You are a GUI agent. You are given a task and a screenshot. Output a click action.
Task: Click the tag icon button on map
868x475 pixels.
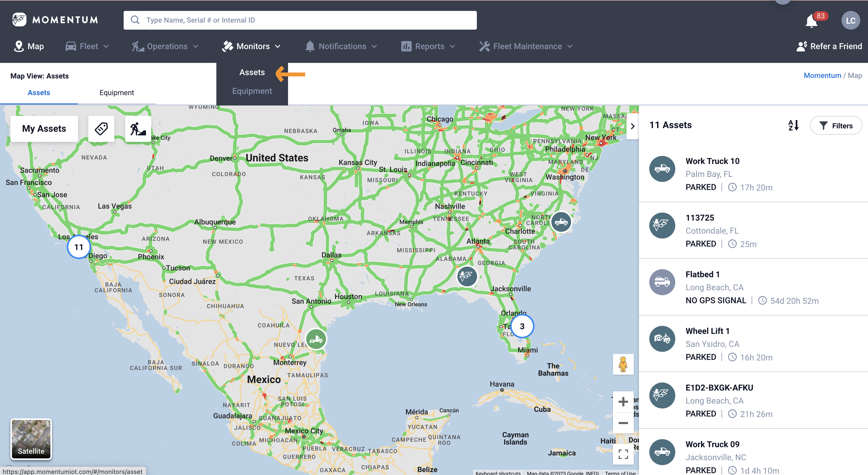pos(101,128)
